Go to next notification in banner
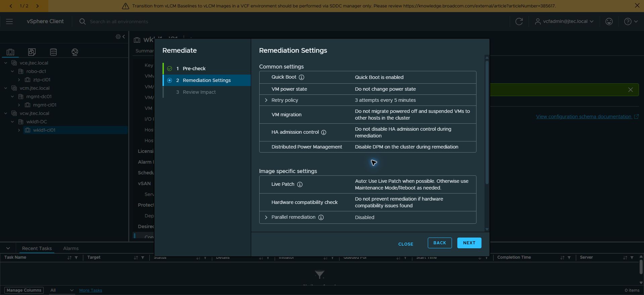This screenshot has height=295, width=644. (x=37, y=6)
